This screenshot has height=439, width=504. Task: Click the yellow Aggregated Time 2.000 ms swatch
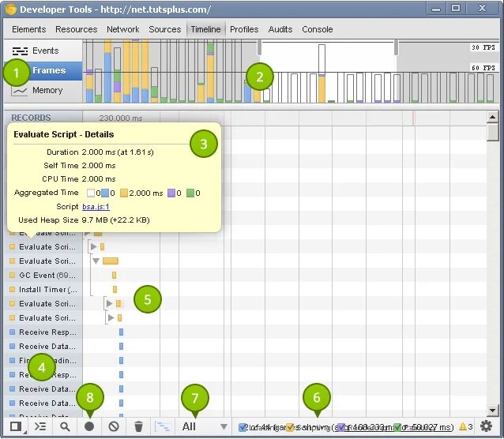(x=124, y=193)
